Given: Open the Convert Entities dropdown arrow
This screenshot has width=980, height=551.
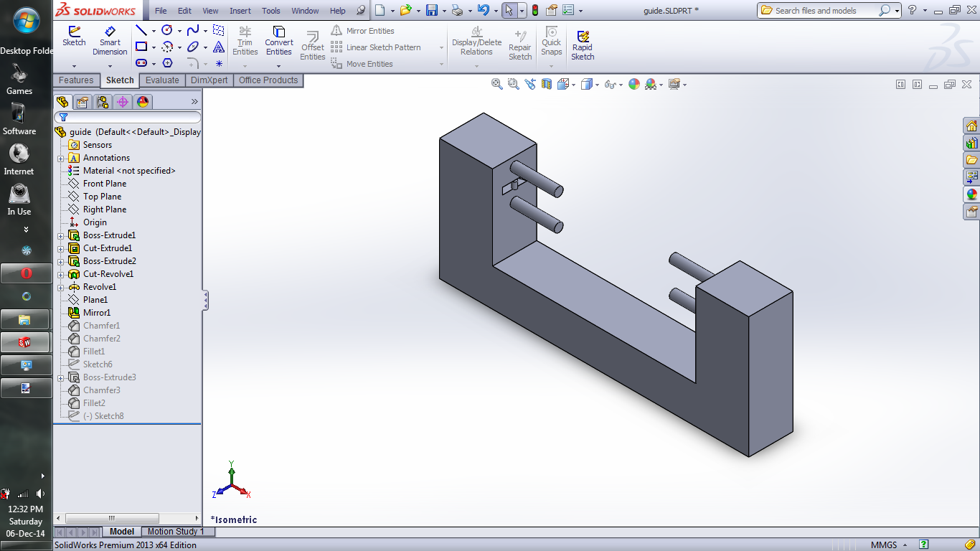Looking at the screenshot, I should click(x=279, y=66).
